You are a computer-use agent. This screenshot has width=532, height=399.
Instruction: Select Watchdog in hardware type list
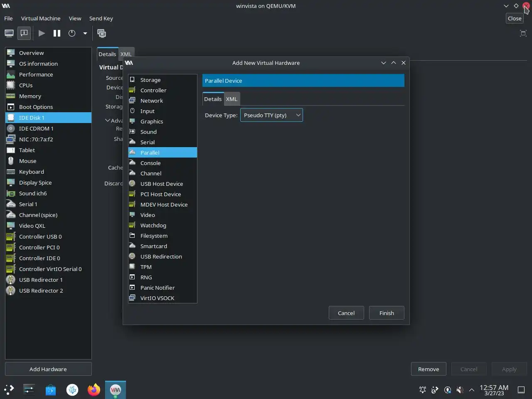[163, 225]
